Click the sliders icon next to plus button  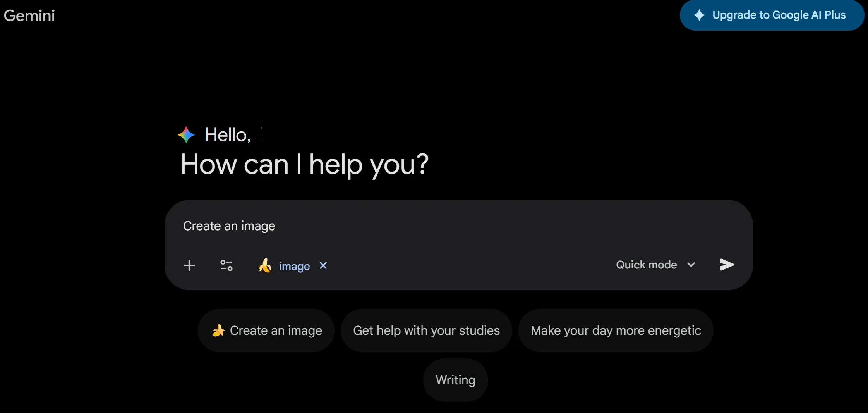[226, 265]
